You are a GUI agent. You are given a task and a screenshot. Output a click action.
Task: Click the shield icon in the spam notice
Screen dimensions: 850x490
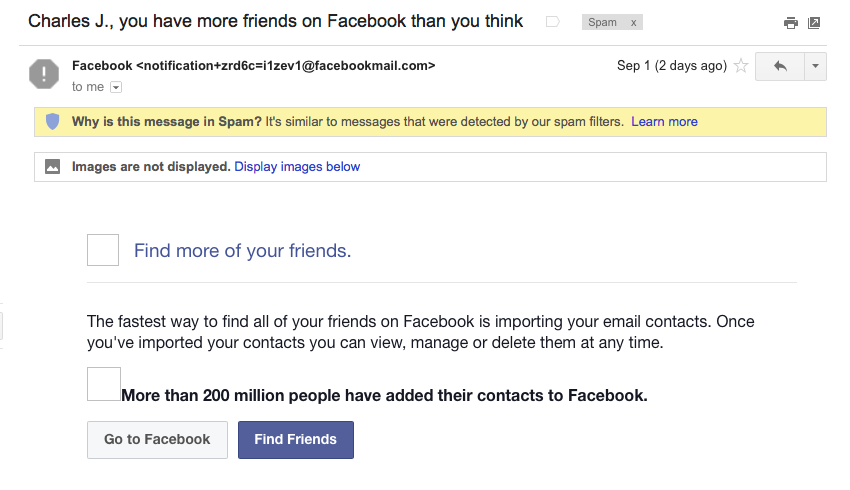[53, 122]
